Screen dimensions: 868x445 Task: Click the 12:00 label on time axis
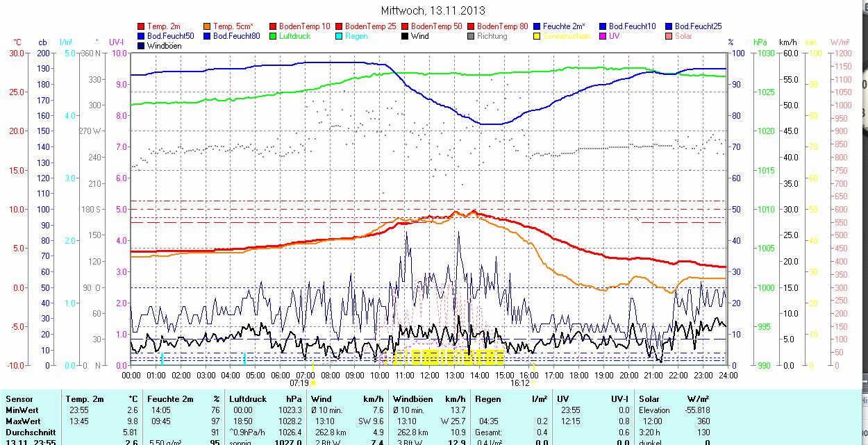[430, 375]
